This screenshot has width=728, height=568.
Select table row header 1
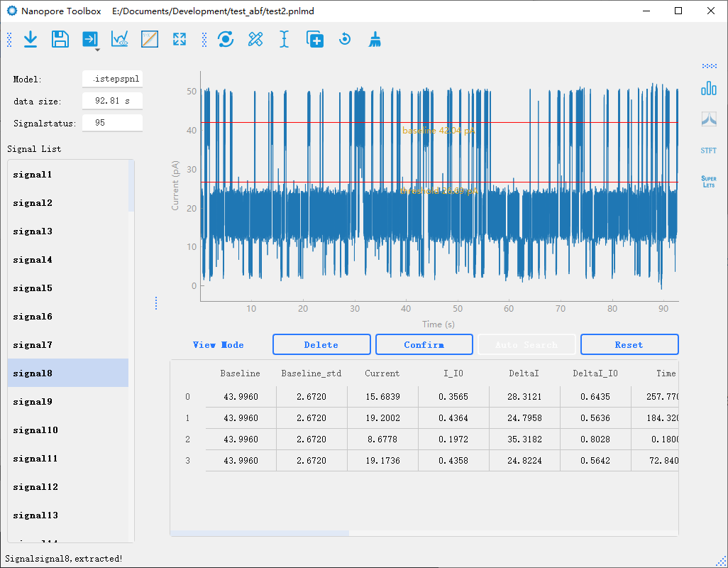click(187, 418)
